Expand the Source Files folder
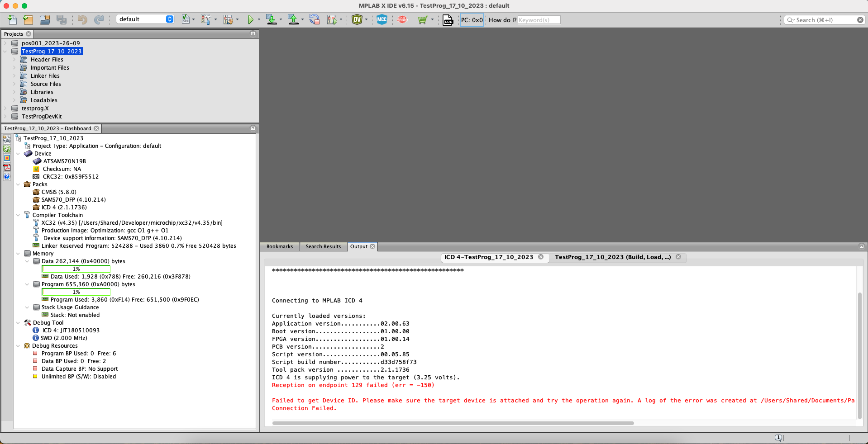 pyautogui.click(x=14, y=84)
